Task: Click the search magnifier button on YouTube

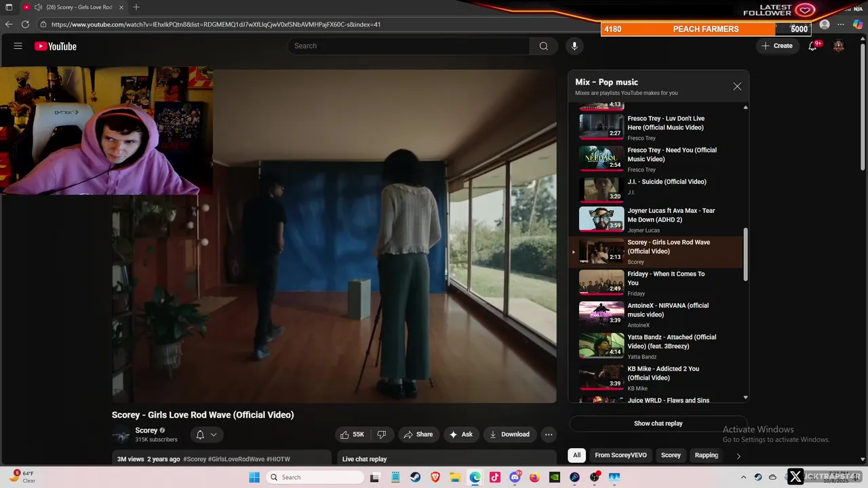Action: [543, 46]
